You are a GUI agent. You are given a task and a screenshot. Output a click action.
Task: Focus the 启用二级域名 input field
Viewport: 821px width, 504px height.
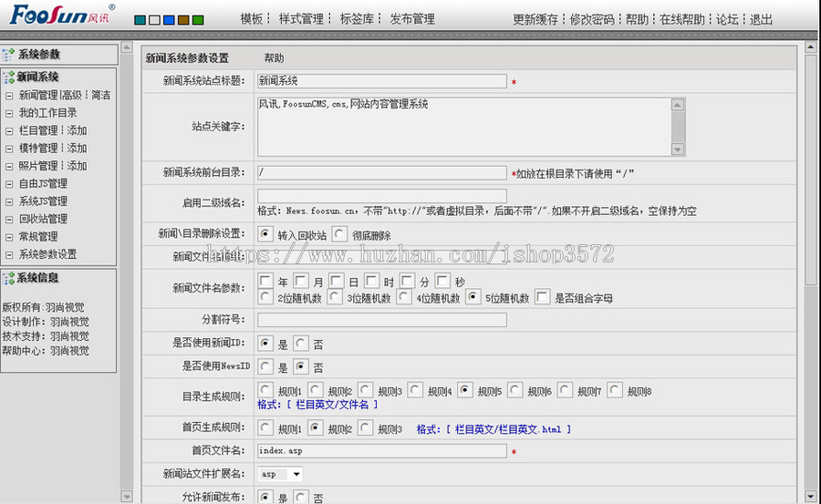pos(381,196)
